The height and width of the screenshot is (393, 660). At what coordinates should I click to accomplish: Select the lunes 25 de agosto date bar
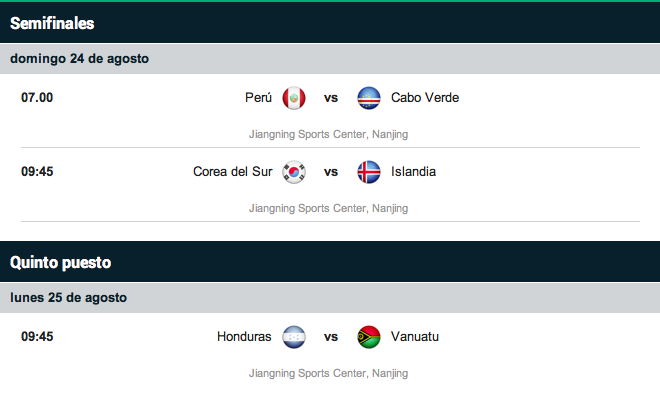click(x=330, y=297)
